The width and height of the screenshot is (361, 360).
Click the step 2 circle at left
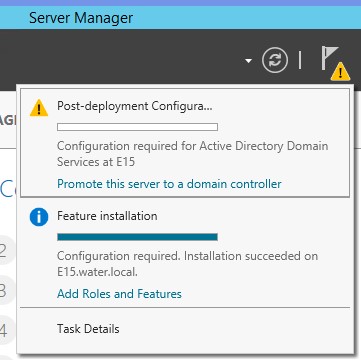[x=5, y=250]
